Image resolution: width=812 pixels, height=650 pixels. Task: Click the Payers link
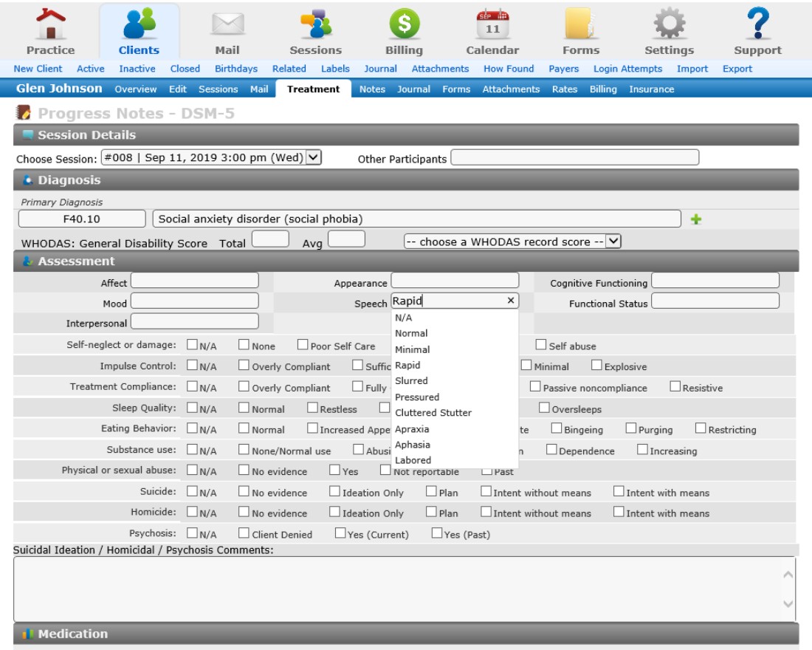coord(563,69)
